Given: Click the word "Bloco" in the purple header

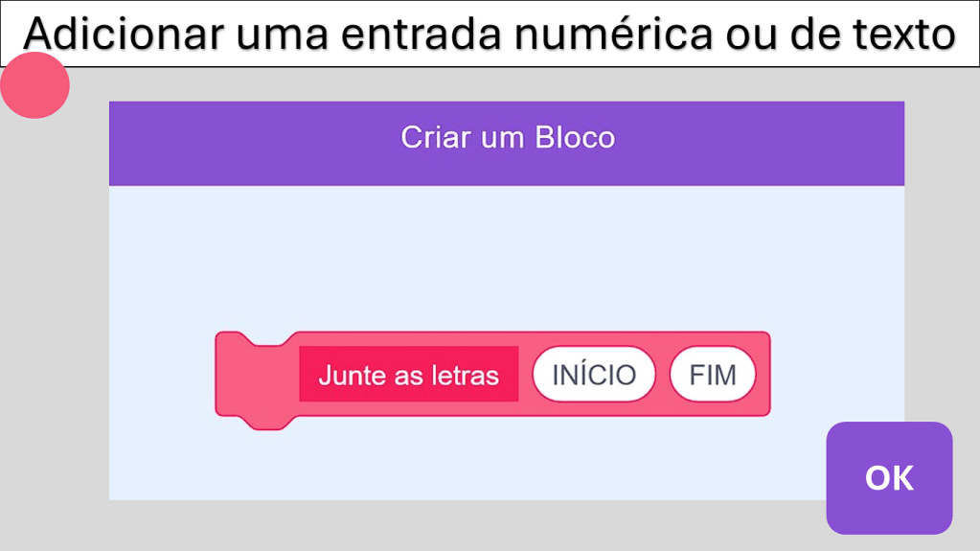Looking at the screenshot, I should tap(575, 137).
